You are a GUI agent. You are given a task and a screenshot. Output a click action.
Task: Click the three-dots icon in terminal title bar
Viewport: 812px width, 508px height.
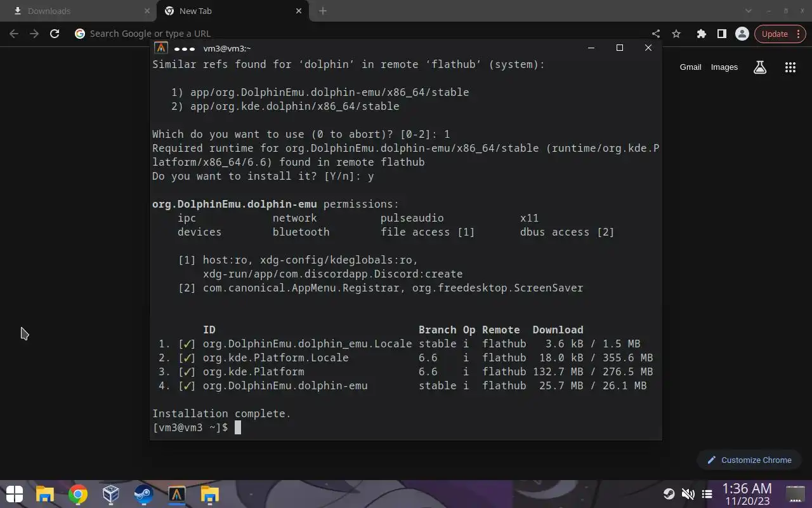[x=185, y=49]
